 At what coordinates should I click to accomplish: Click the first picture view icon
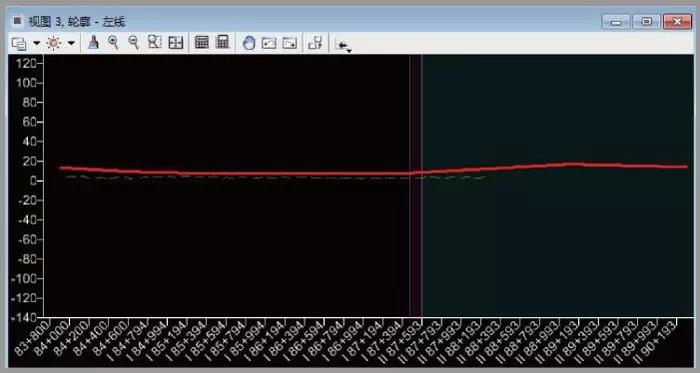pos(269,43)
